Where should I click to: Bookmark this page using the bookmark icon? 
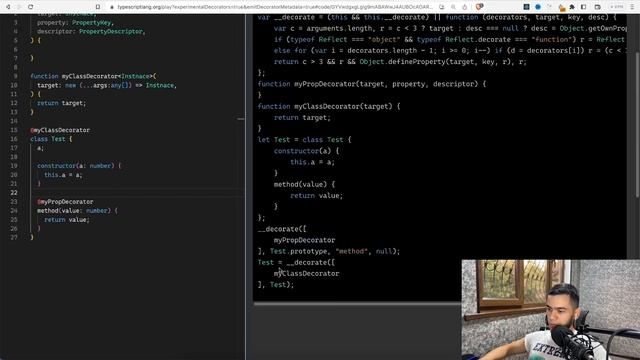pyautogui.click(x=98, y=7)
